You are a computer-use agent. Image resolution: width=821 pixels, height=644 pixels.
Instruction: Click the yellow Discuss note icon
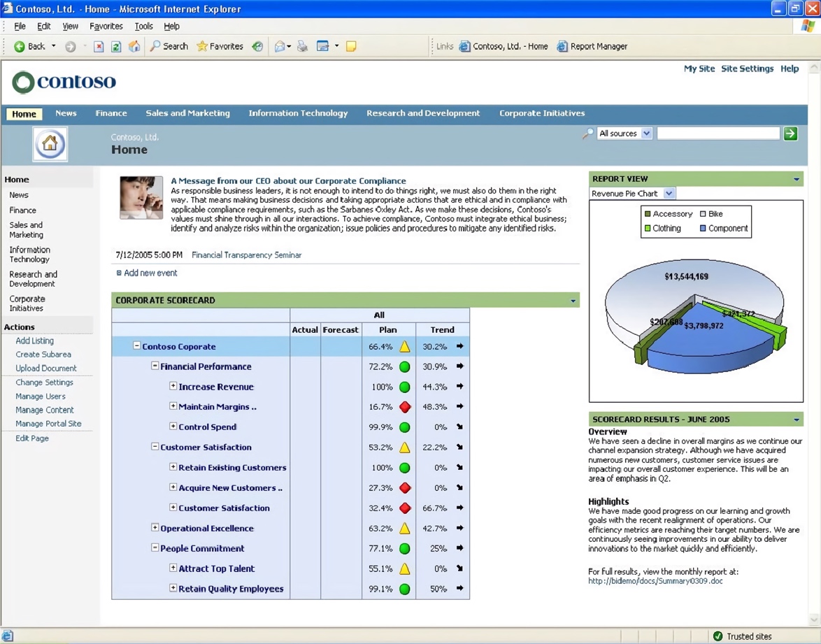click(x=351, y=47)
